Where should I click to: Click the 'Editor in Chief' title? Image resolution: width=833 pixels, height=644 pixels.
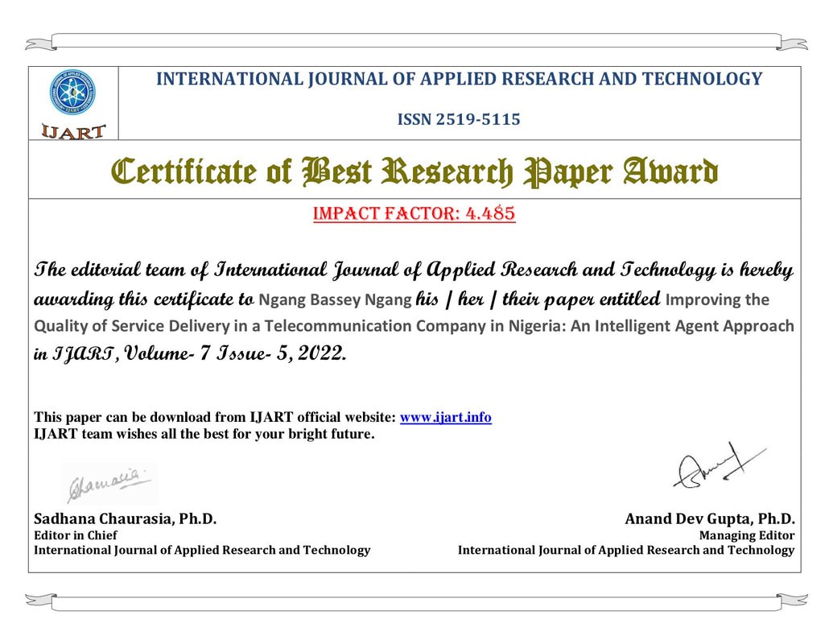[76, 535]
